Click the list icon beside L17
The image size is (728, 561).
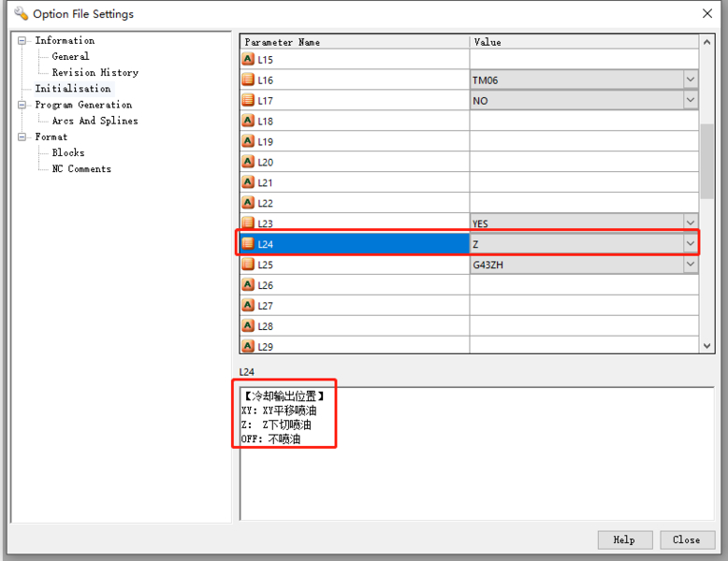(248, 100)
